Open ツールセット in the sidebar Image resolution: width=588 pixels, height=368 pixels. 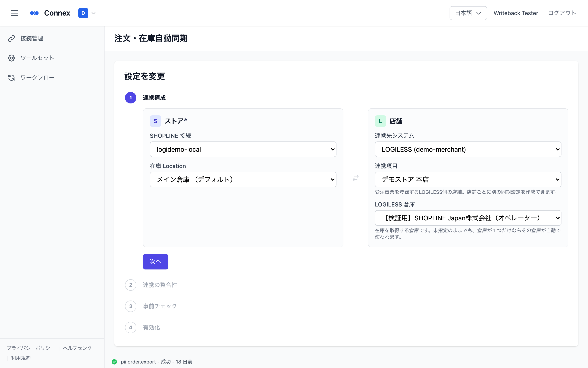pos(37,58)
